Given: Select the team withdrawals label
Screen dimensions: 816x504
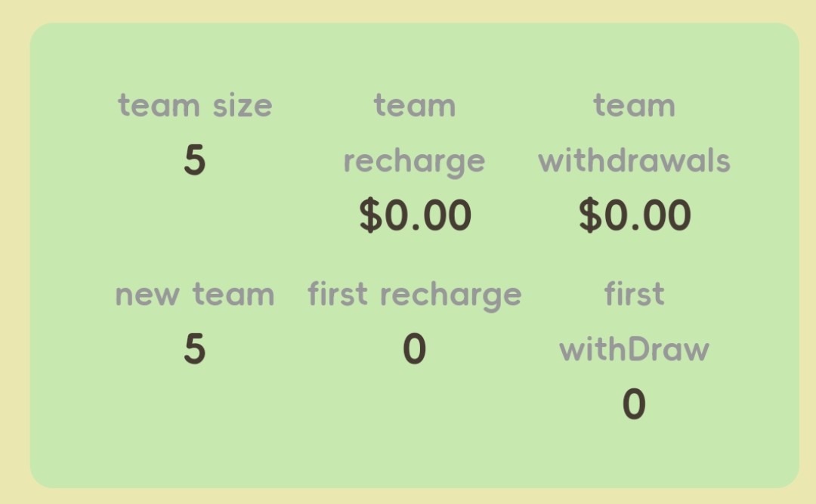Looking at the screenshot, I should (x=634, y=133).
